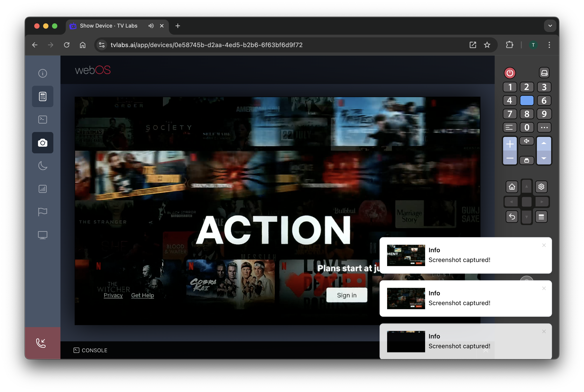Click the D-pad up arrow
584x392 pixels.
(x=526, y=186)
